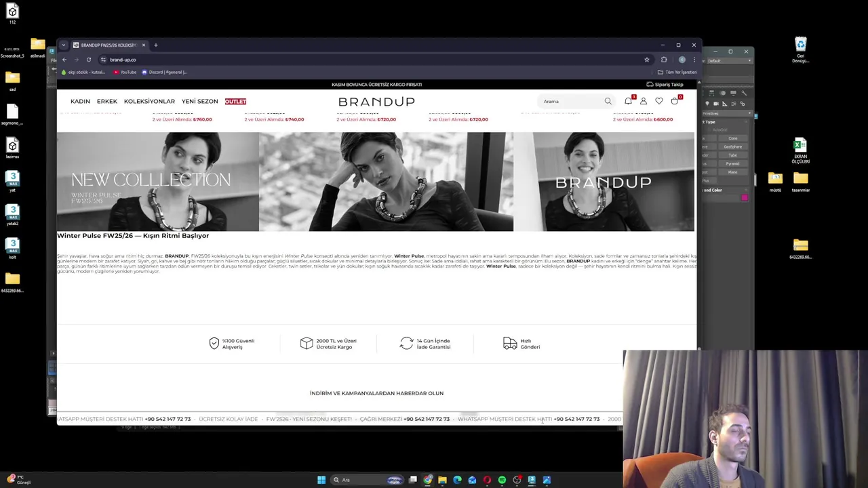The height and width of the screenshot is (488, 868).
Task: Open tasarımlar desktop folder
Action: [801, 182]
